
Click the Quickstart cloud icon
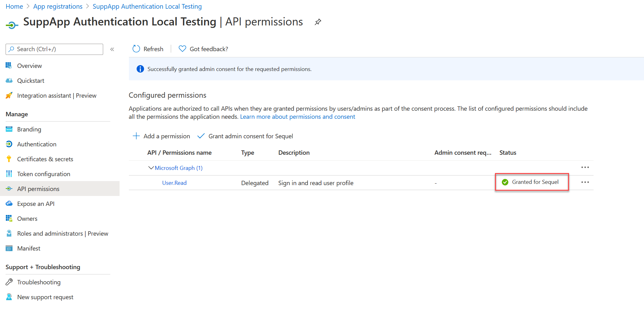9,80
